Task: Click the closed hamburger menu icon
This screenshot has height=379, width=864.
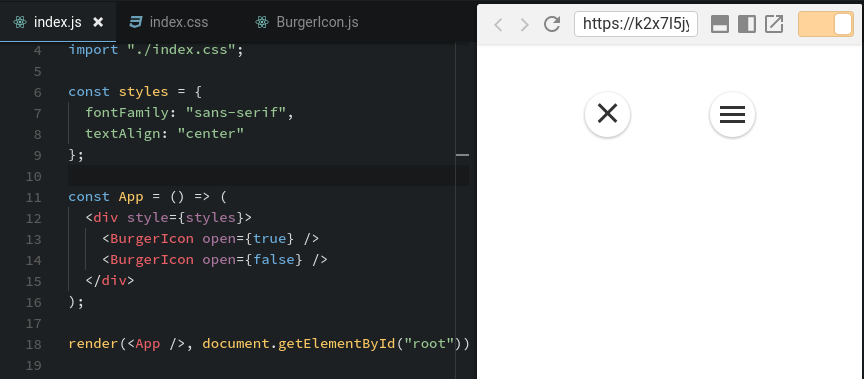Action: [x=732, y=114]
